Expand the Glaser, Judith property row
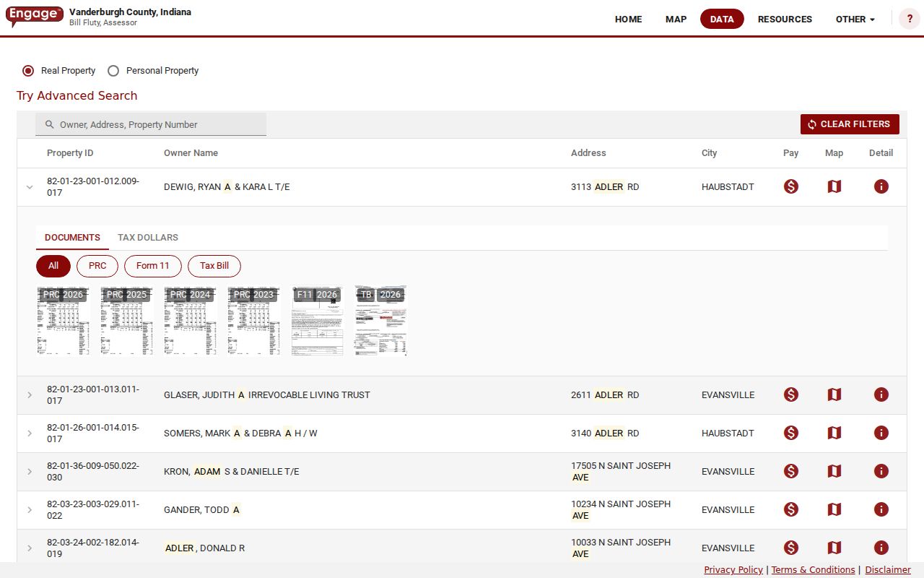 (30, 395)
